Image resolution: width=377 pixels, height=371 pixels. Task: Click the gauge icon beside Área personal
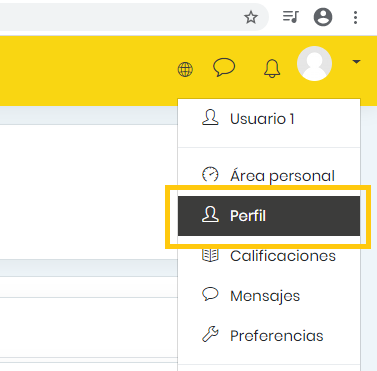tap(210, 174)
